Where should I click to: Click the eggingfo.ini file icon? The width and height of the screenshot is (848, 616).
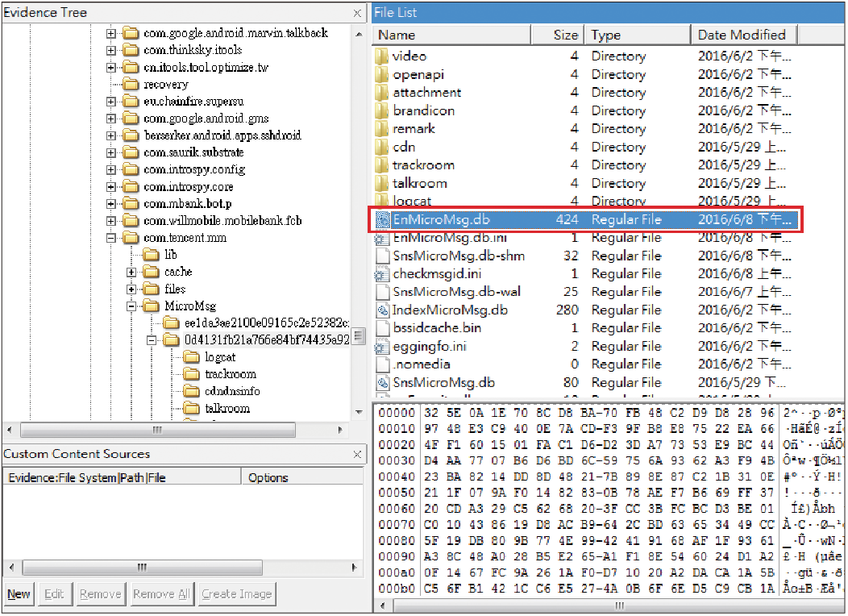(x=383, y=347)
